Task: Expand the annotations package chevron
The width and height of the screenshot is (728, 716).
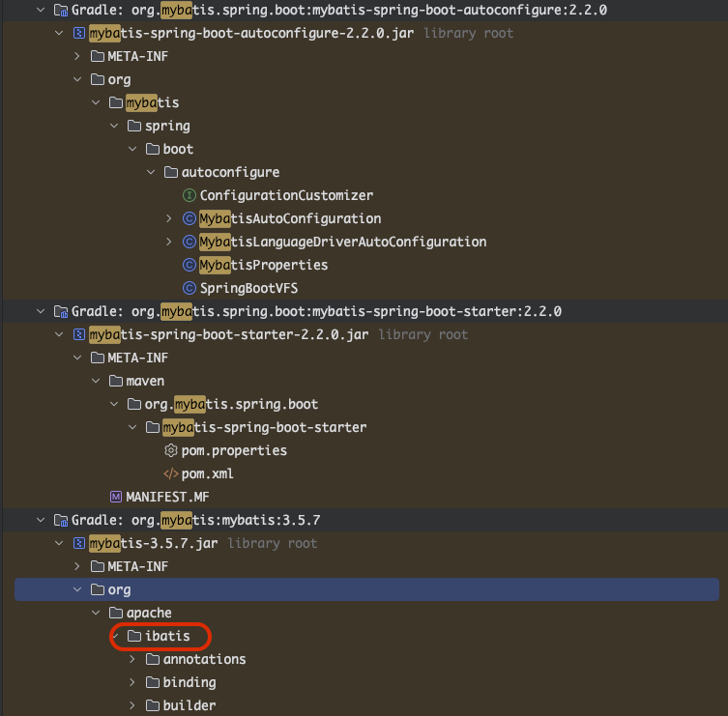Action: pyautogui.click(x=132, y=659)
